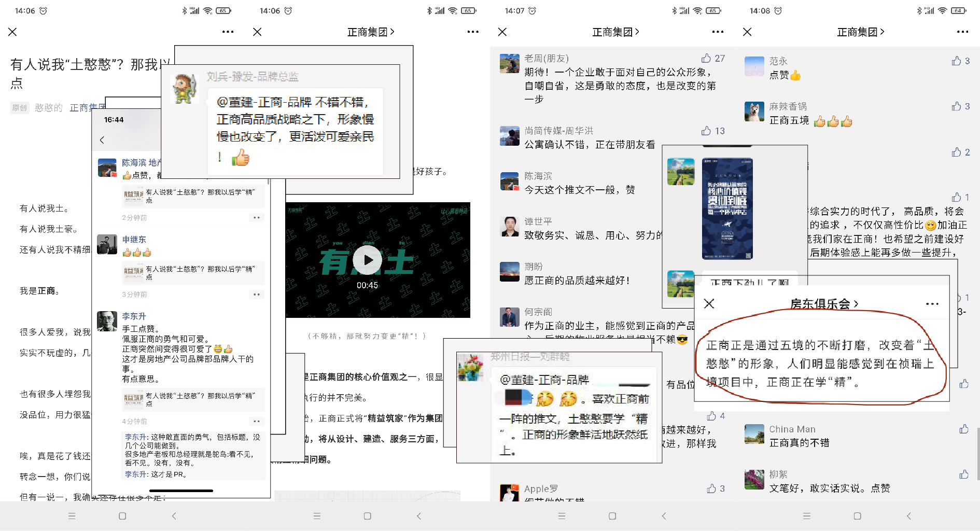Open more options in the 14:08 screen

[962, 32]
